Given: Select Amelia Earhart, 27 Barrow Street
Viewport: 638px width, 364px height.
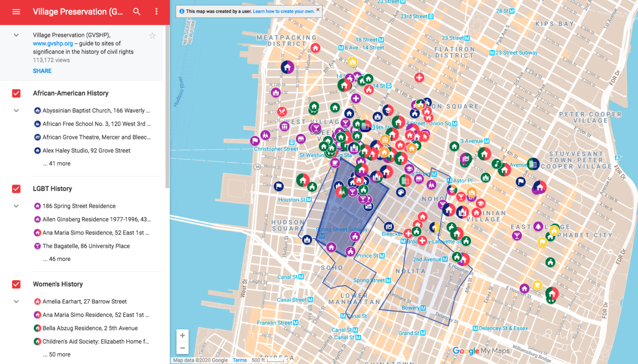Looking at the screenshot, I should click(x=80, y=302).
